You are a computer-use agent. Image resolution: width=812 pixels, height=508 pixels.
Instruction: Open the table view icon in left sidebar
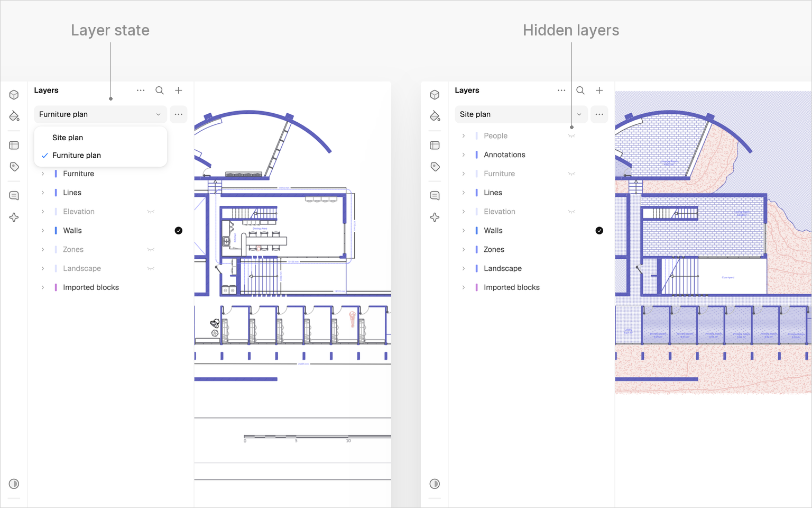[14, 146]
